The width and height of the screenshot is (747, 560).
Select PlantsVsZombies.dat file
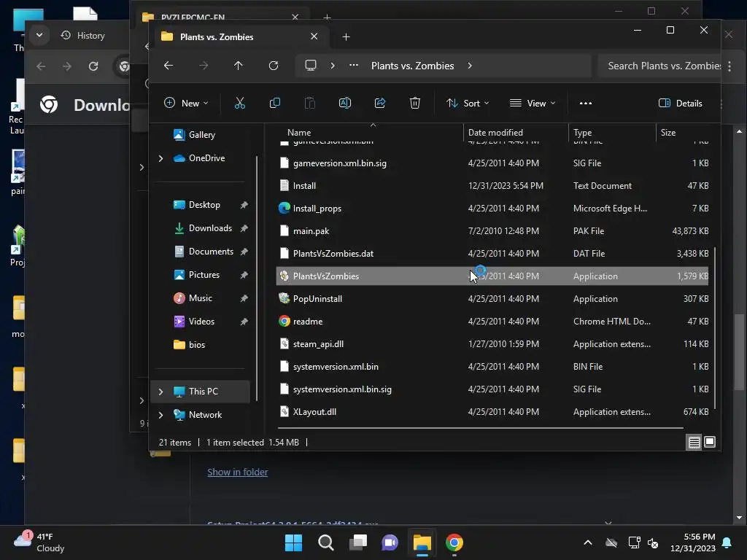[x=492, y=253]
